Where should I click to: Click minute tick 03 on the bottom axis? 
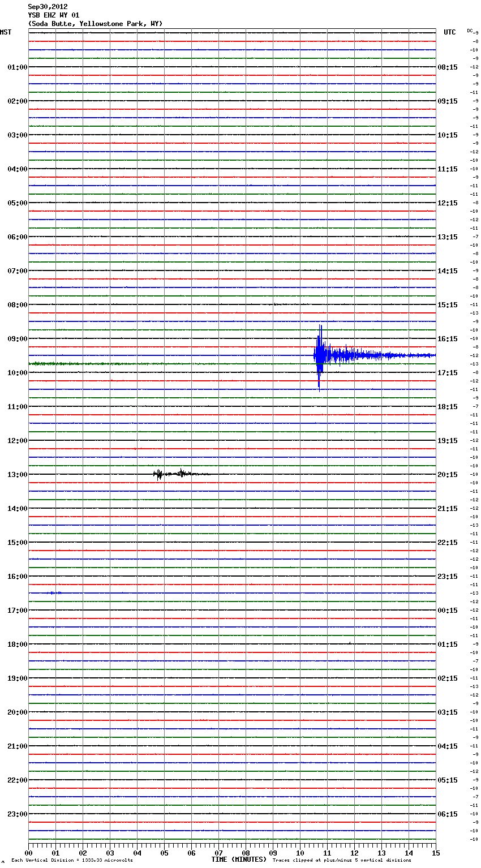click(110, 853)
